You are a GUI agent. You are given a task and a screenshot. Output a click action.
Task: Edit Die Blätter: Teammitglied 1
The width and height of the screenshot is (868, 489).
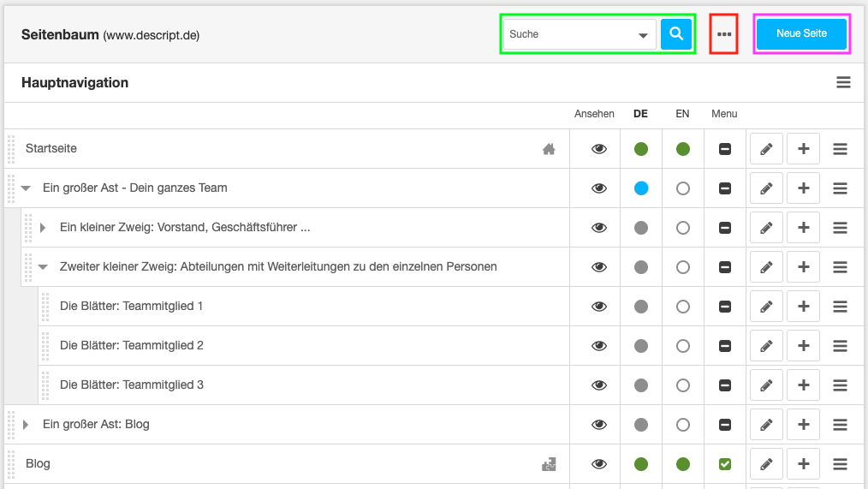766,307
